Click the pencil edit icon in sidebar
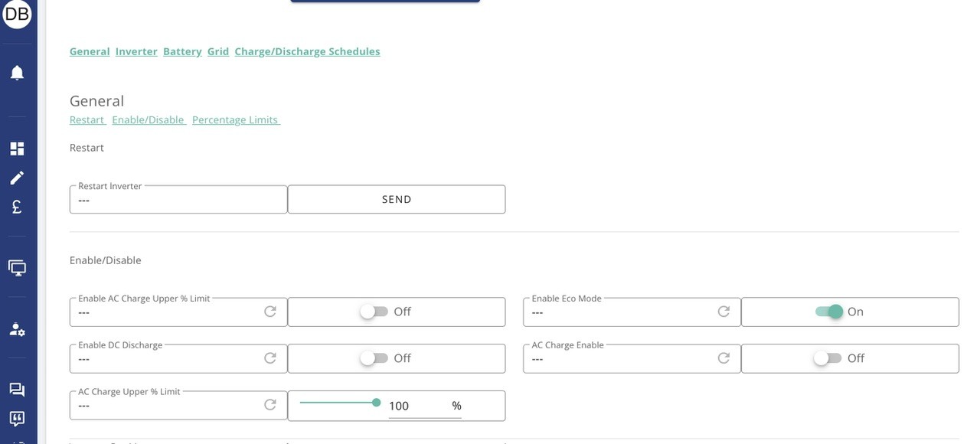This screenshot has width=980, height=444. pos(17,178)
